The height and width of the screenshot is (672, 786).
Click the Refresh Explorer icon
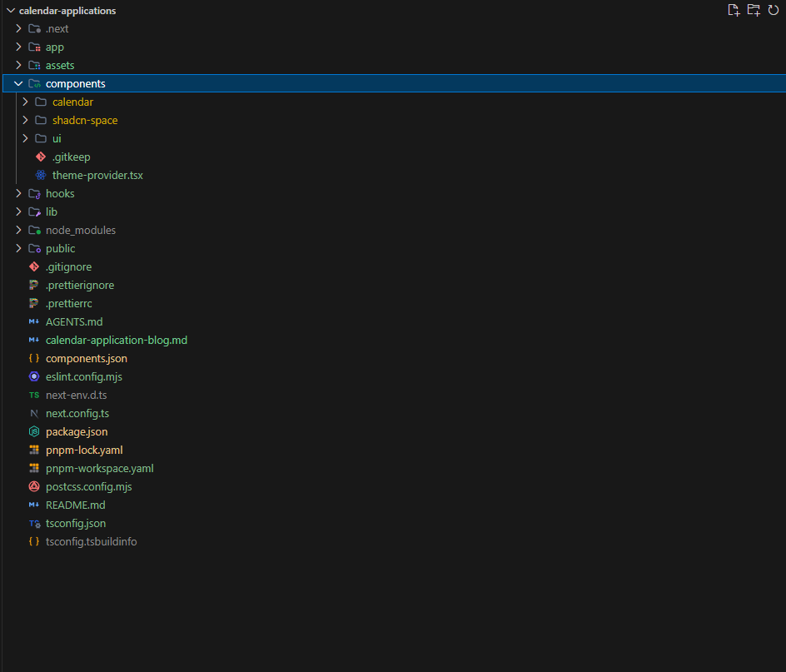tap(774, 10)
